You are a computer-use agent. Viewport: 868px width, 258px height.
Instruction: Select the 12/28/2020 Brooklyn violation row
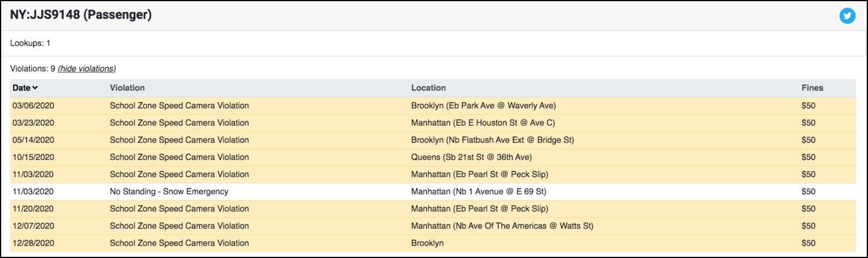click(433, 244)
